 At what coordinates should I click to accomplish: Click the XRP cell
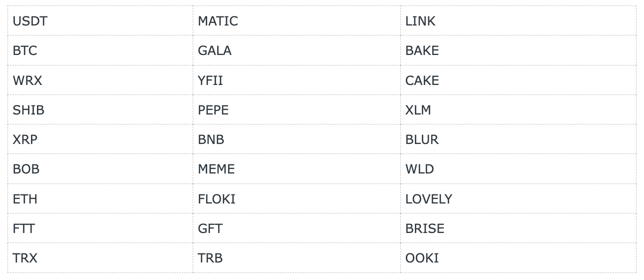100,139
